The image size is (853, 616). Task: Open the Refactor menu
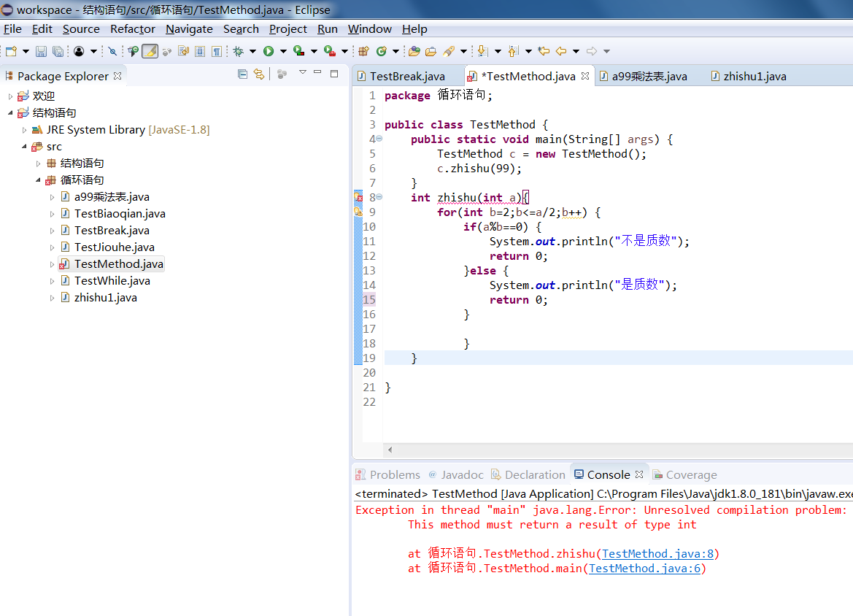(133, 29)
